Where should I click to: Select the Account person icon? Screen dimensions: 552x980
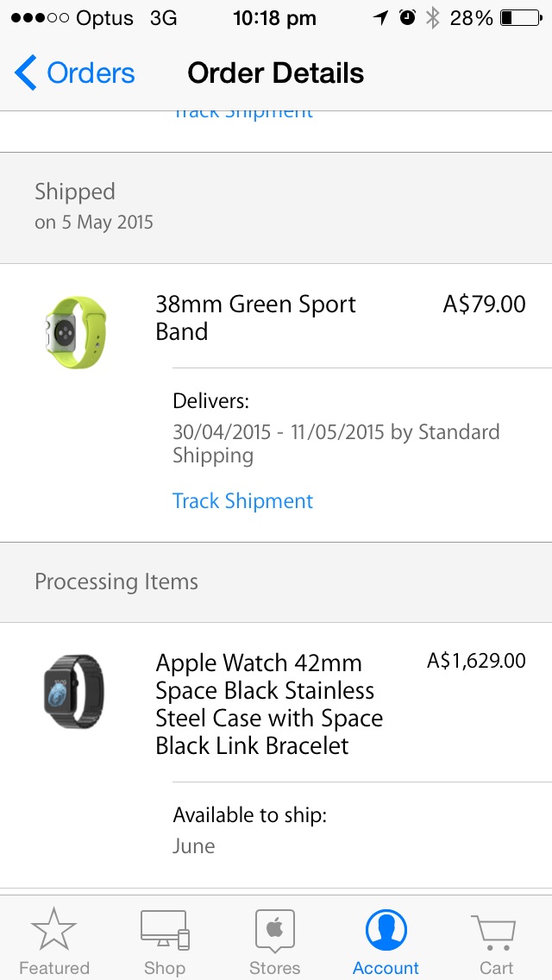pyautogui.click(x=386, y=930)
